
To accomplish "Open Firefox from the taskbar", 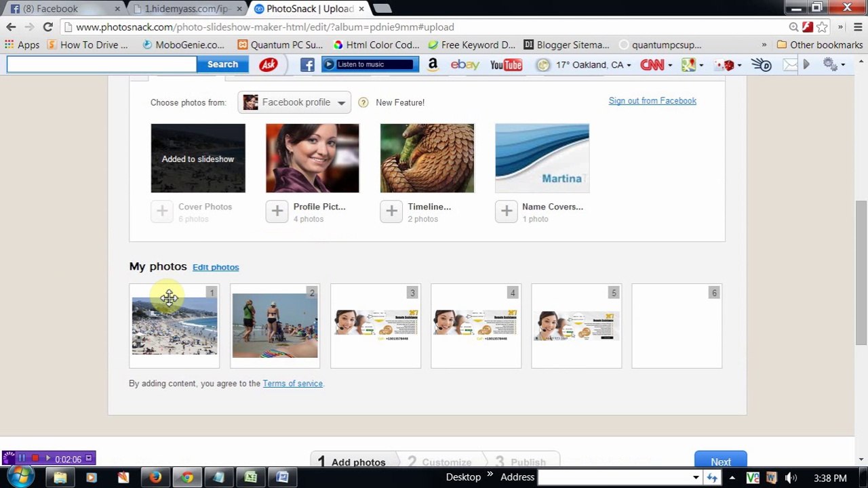I will 155,477.
